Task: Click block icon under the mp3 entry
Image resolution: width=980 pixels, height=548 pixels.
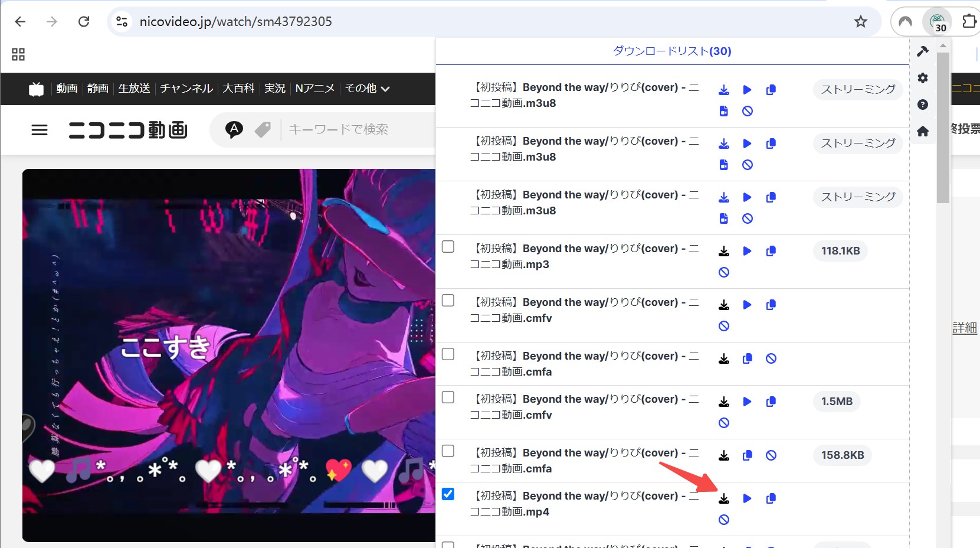Action: pos(724,272)
